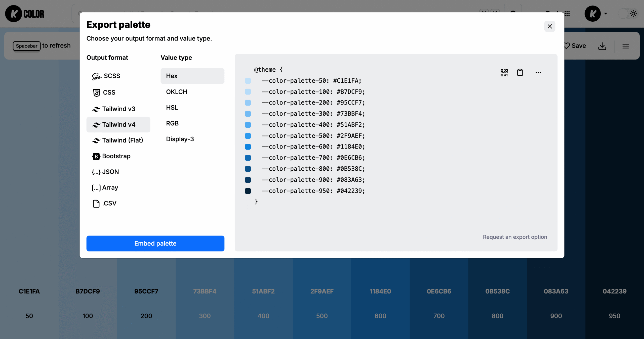The width and height of the screenshot is (644, 339).
Task: Click the palette-900 color swatch
Action: click(x=248, y=180)
